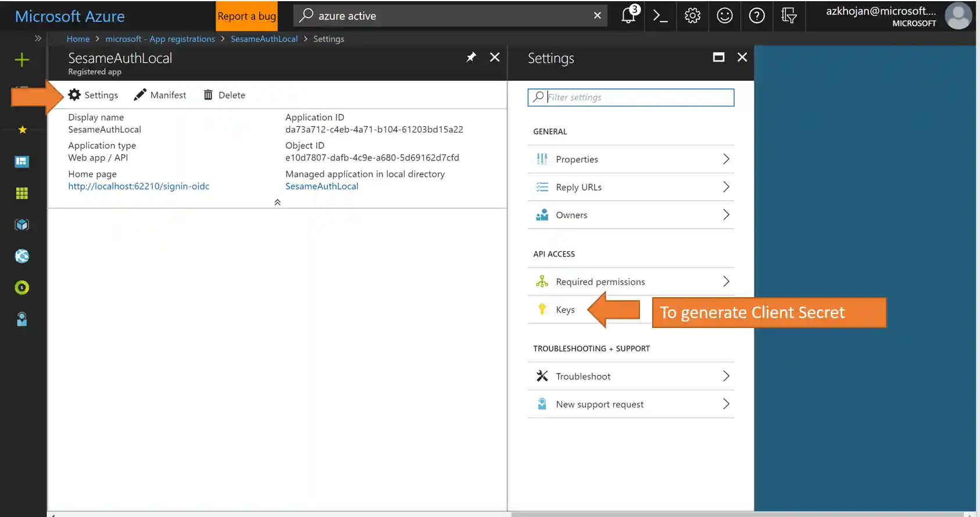Click the Troubleshoot wrench icon
This screenshot has width=980, height=517.
(x=542, y=376)
